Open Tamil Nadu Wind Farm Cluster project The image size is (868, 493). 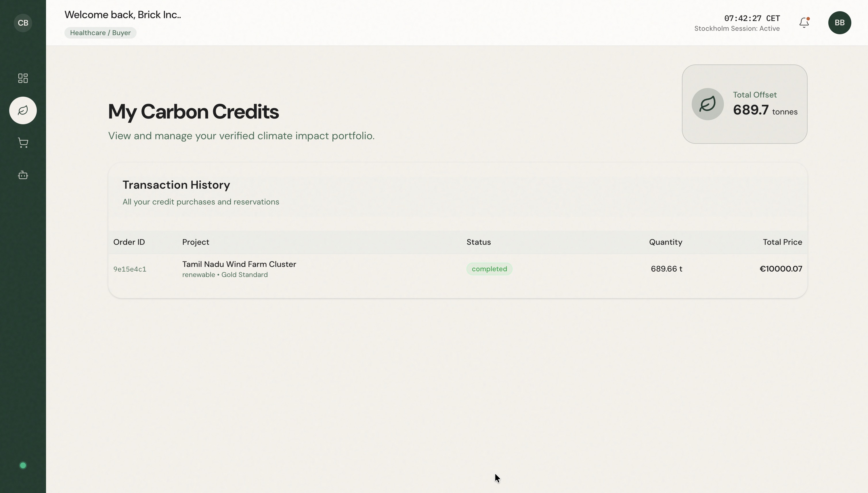[x=239, y=264]
